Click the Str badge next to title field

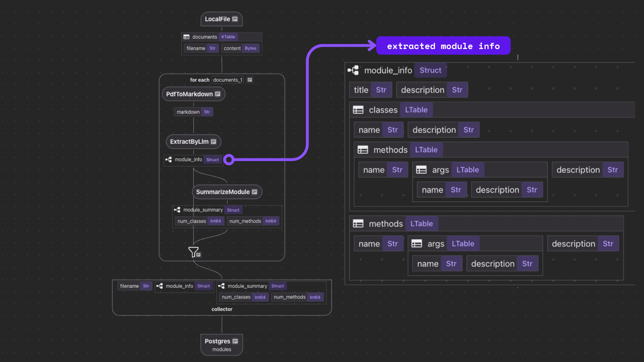(x=381, y=90)
